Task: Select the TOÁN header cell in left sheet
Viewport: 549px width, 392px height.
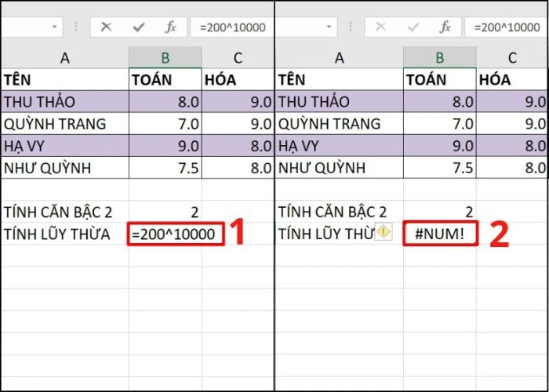Action: 165,80
